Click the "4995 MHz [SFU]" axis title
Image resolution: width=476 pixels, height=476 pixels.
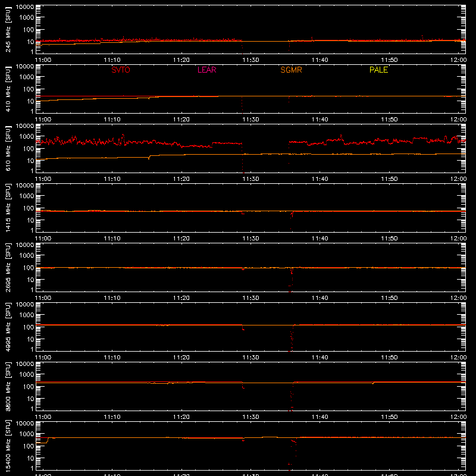[x=8, y=327]
